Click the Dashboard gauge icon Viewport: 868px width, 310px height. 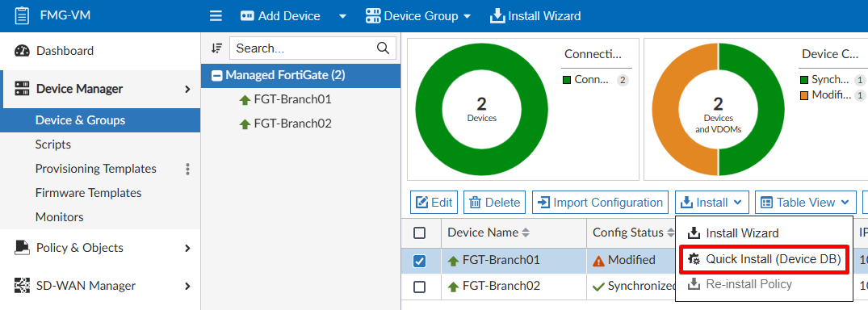tap(22, 51)
